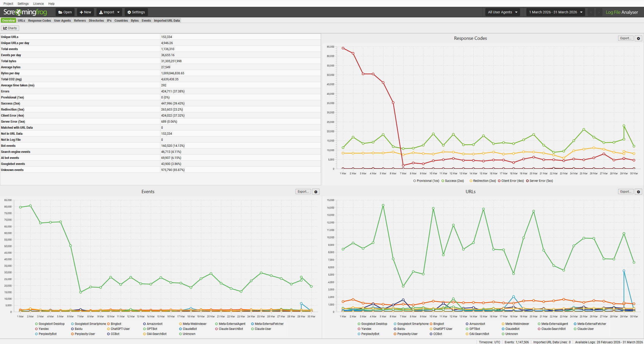Open the toolbar Settings gear button
This screenshot has height=344, width=644.
(x=136, y=12)
